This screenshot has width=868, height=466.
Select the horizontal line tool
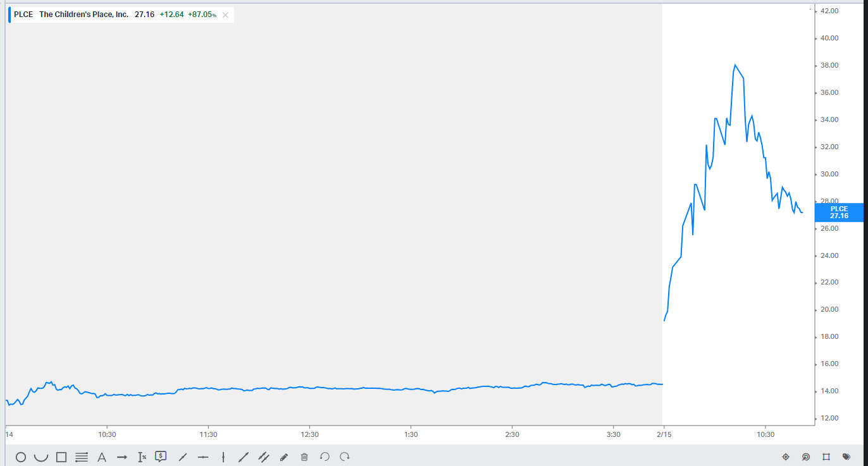click(203, 457)
